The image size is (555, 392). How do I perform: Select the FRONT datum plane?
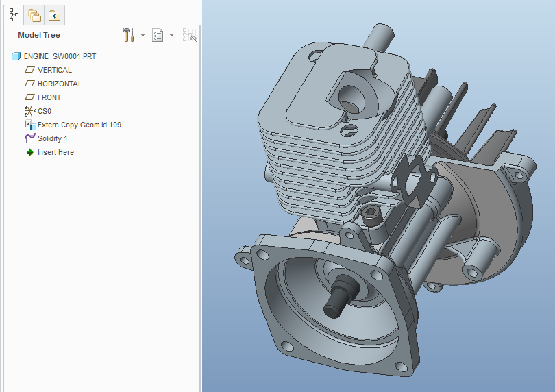click(x=49, y=97)
